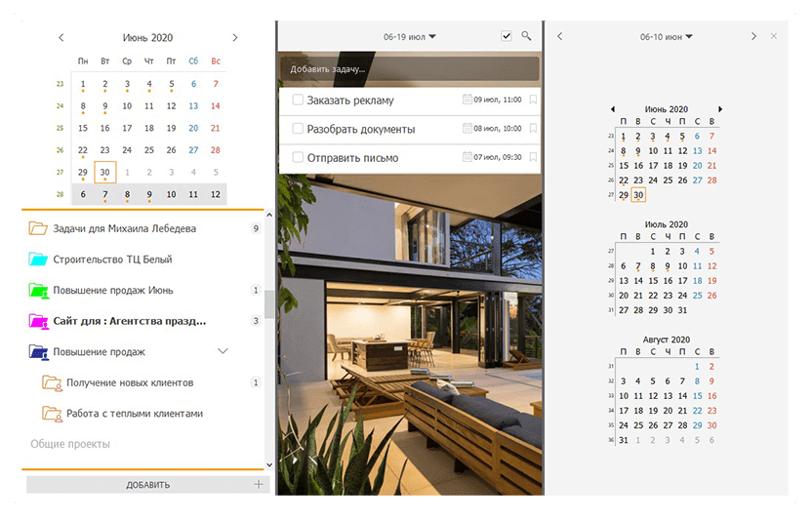The width and height of the screenshot is (812, 521).
Task: Check off the task Отправить письмо
Action: click(298, 157)
